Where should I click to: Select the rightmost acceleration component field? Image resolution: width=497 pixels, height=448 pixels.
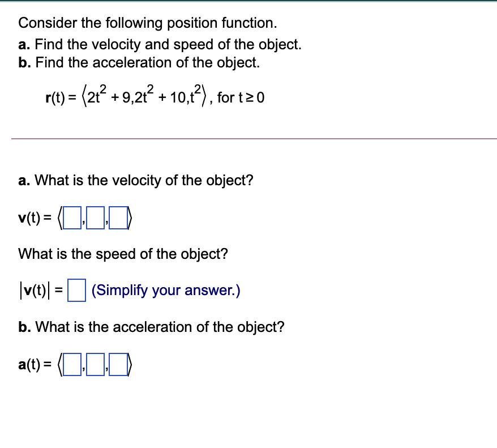pos(118,365)
